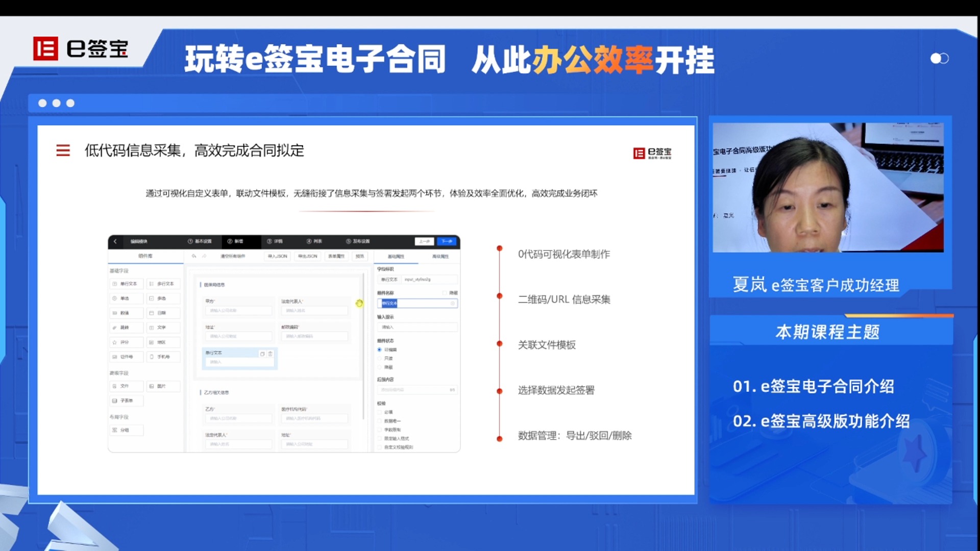
Task: Click bullet text 二维码/URL 信息采集
Action: tap(564, 299)
